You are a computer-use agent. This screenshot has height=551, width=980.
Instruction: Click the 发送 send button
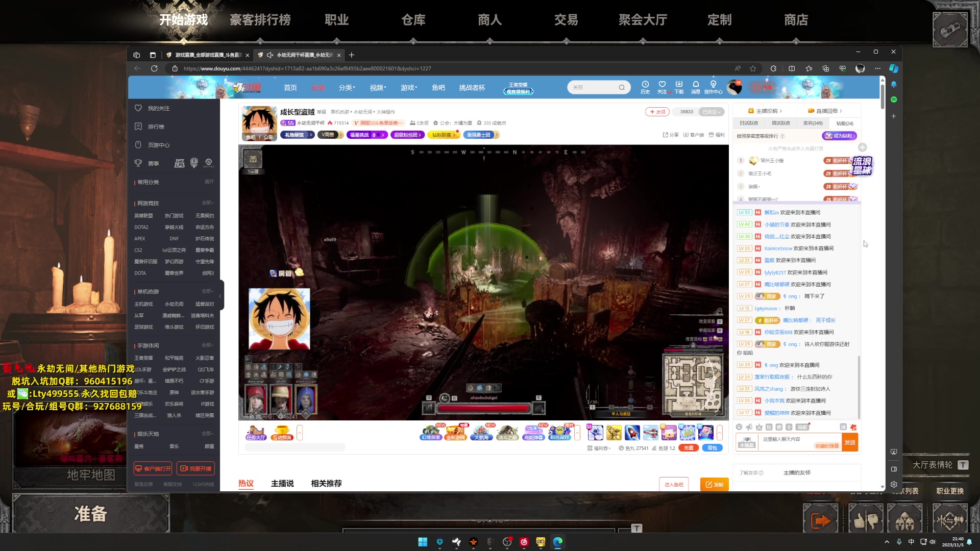click(x=850, y=442)
